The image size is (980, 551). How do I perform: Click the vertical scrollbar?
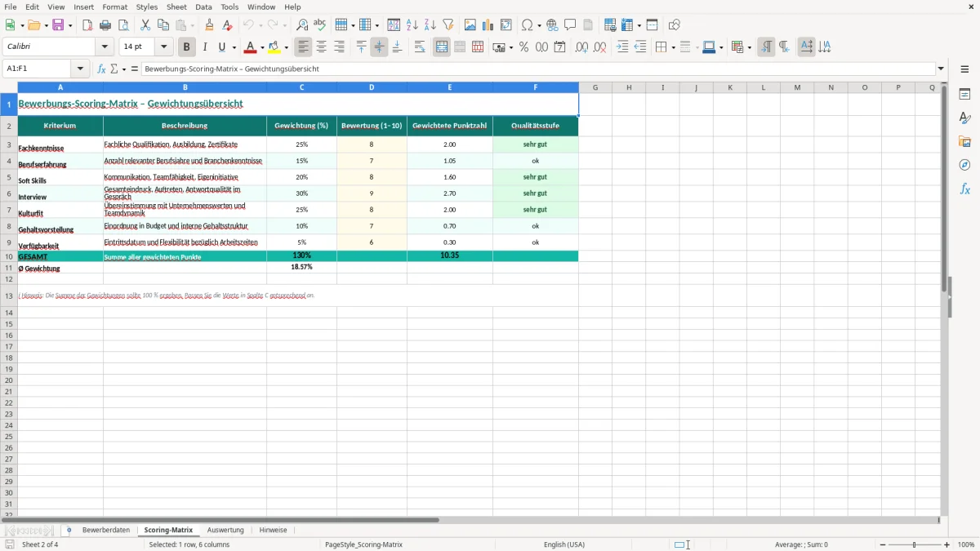(944, 298)
